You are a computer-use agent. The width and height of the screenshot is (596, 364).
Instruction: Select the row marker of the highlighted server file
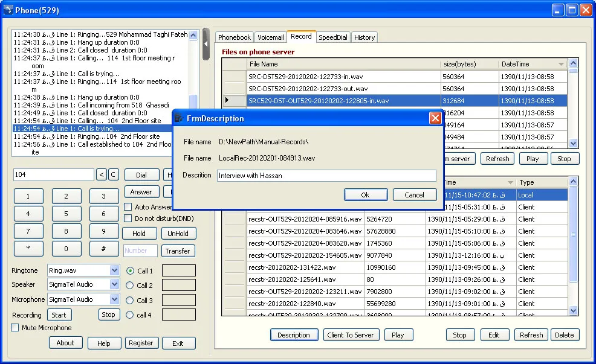coord(234,101)
